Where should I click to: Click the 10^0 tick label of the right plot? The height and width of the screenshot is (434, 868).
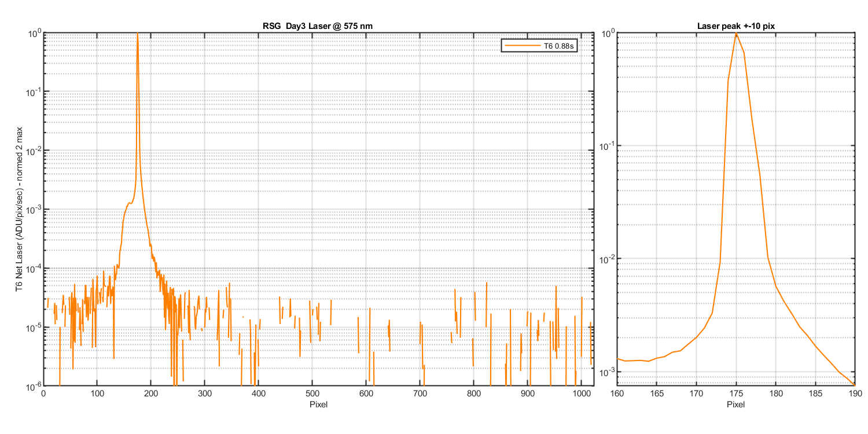pos(608,33)
